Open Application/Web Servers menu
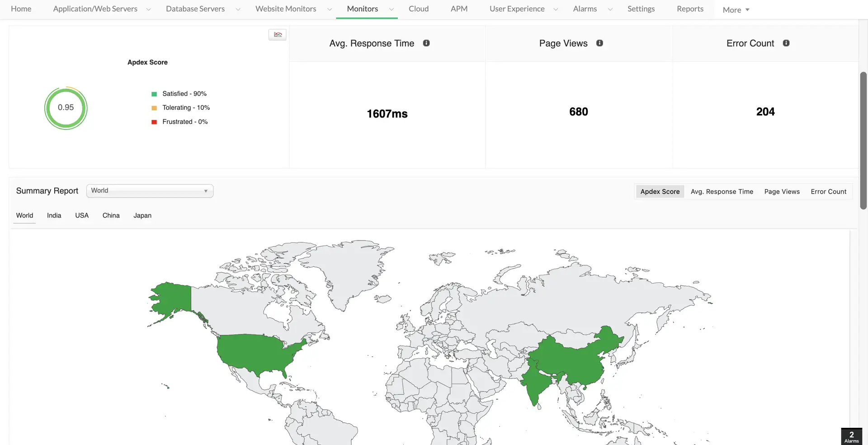The height and width of the screenshot is (445, 868). click(95, 9)
